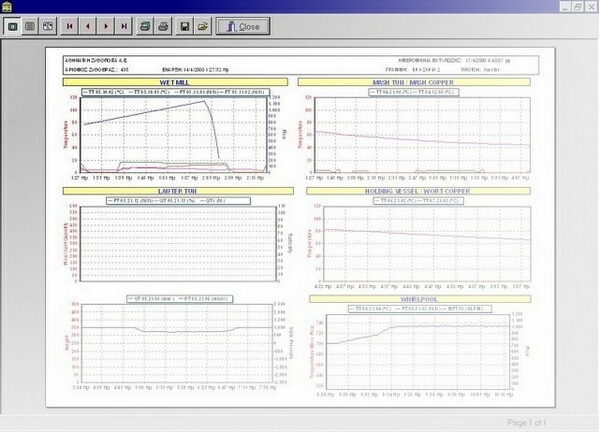Switch to 100% zoom view icon

point(29,24)
